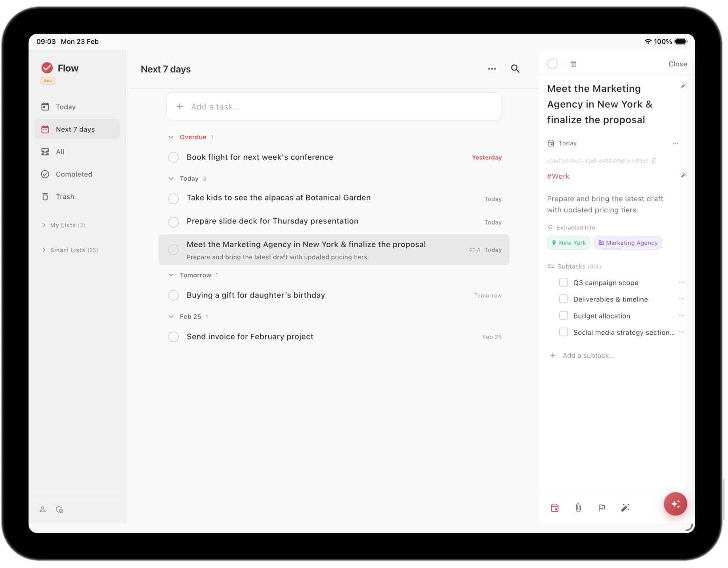Open the search icon in Next 7 days
This screenshot has height=568, width=728.
coord(515,69)
